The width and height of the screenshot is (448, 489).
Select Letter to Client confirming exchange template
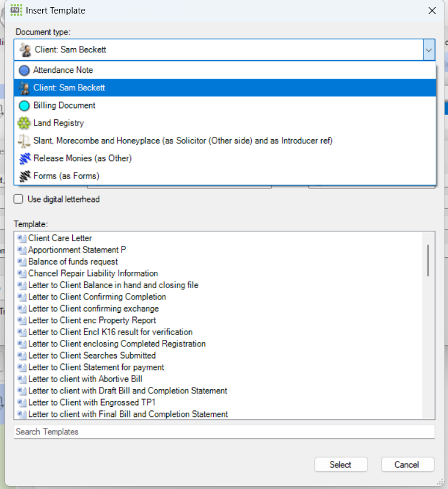[93, 309]
